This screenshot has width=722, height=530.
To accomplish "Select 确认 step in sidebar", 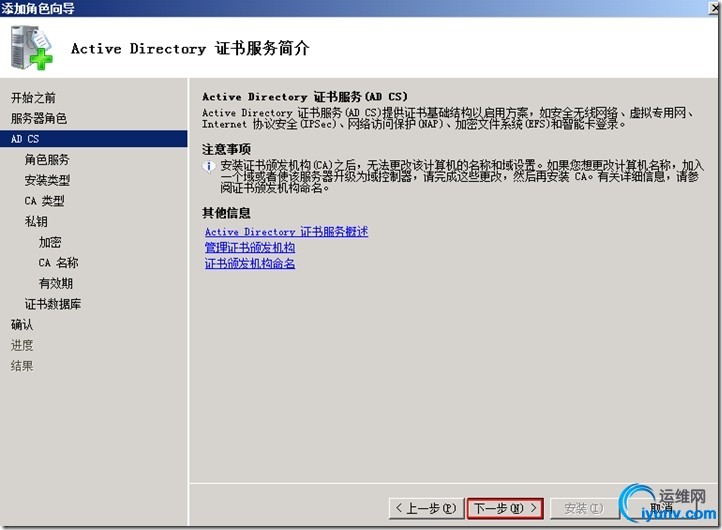I will [22, 325].
